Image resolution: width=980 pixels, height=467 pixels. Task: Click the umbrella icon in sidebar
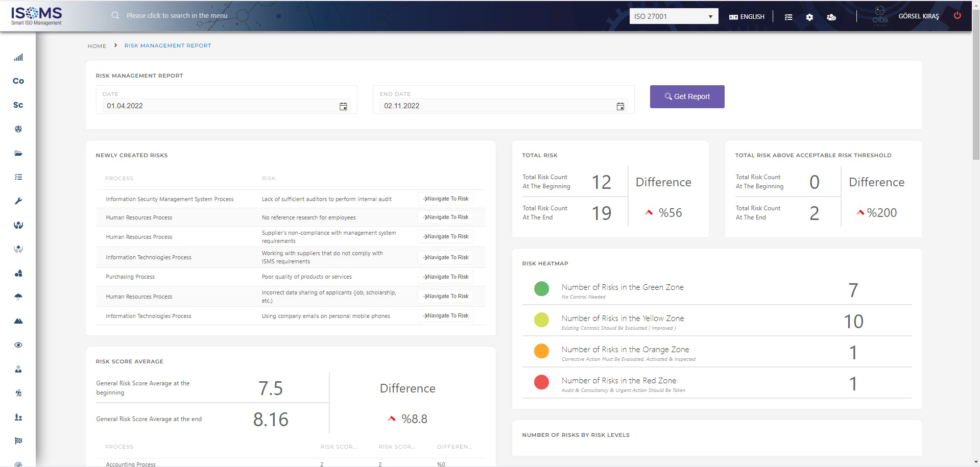18,297
